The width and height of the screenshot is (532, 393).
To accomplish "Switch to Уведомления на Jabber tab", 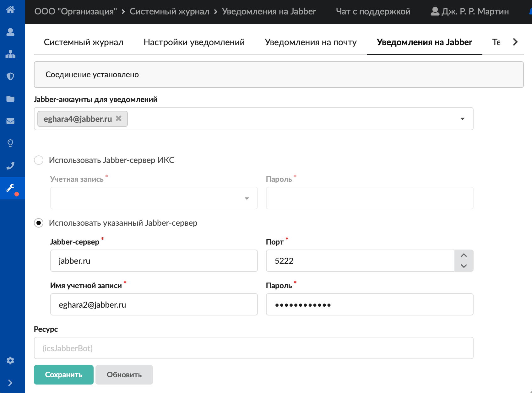I will pyautogui.click(x=424, y=42).
